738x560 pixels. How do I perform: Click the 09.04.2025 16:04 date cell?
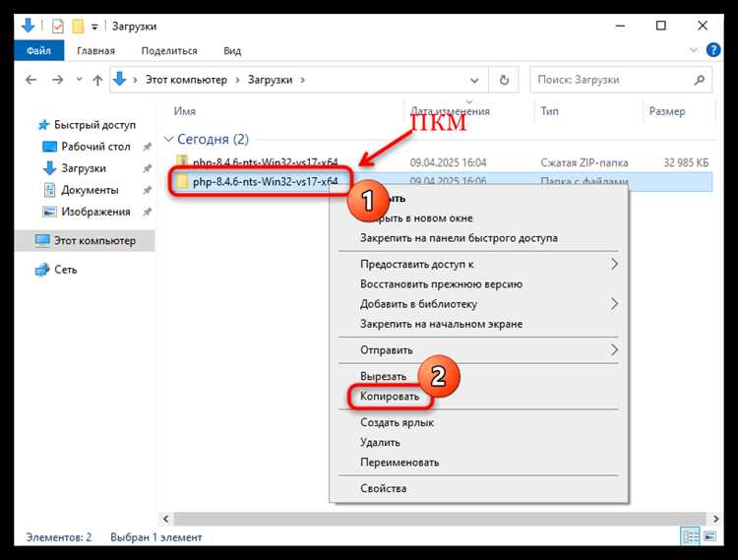tap(448, 162)
